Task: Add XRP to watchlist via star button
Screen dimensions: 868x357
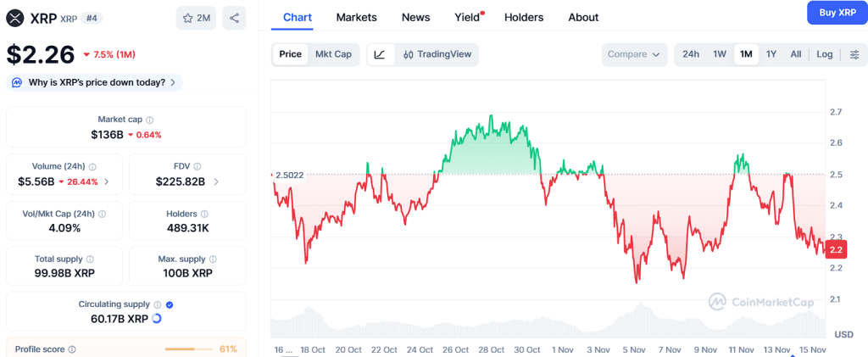Action: point(194,18)
